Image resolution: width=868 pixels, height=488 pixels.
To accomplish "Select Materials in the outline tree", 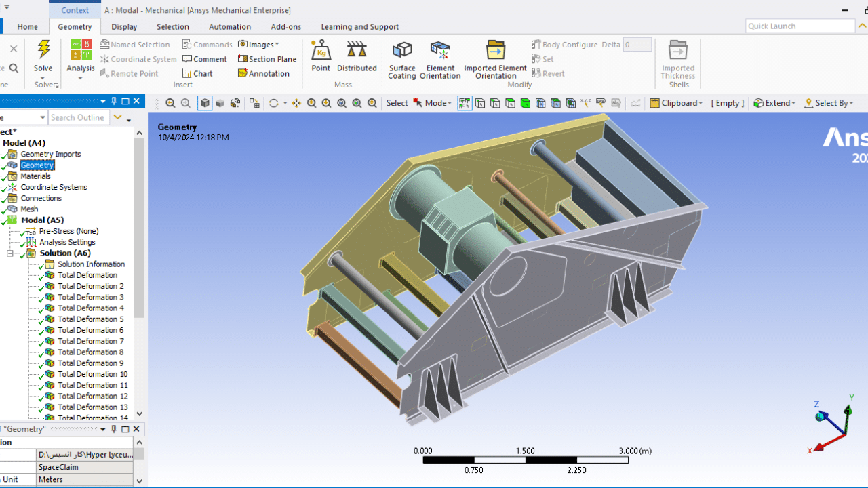I will tap(35, 176).
